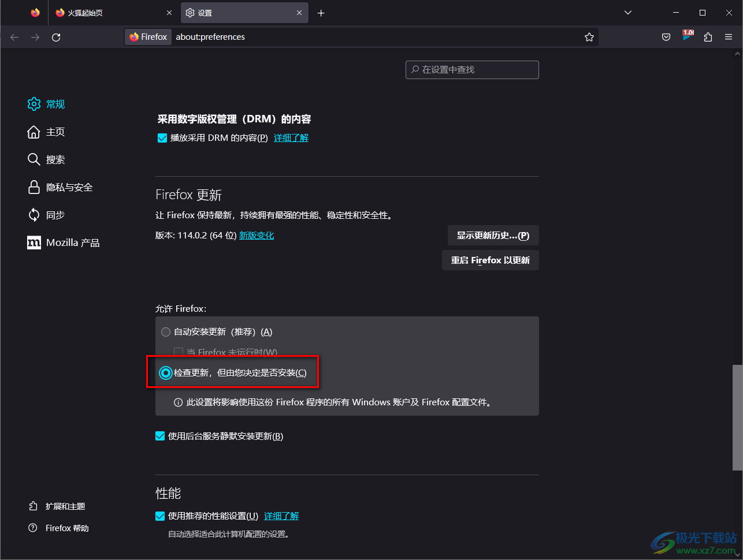Open a new tab with plus button
This screenshot has height=560, width=743.
(x=321, y=13)
